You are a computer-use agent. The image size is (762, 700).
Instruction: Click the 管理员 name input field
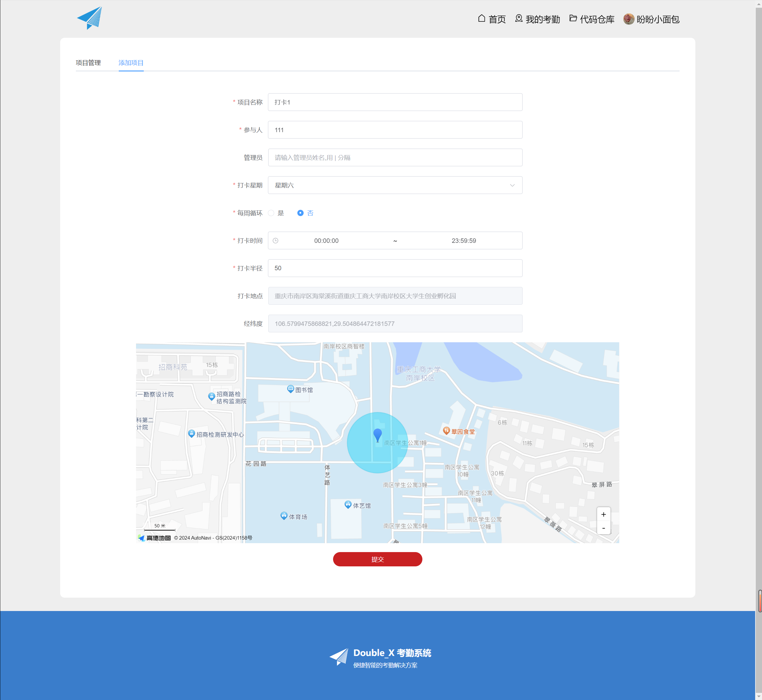click(395, 157)
